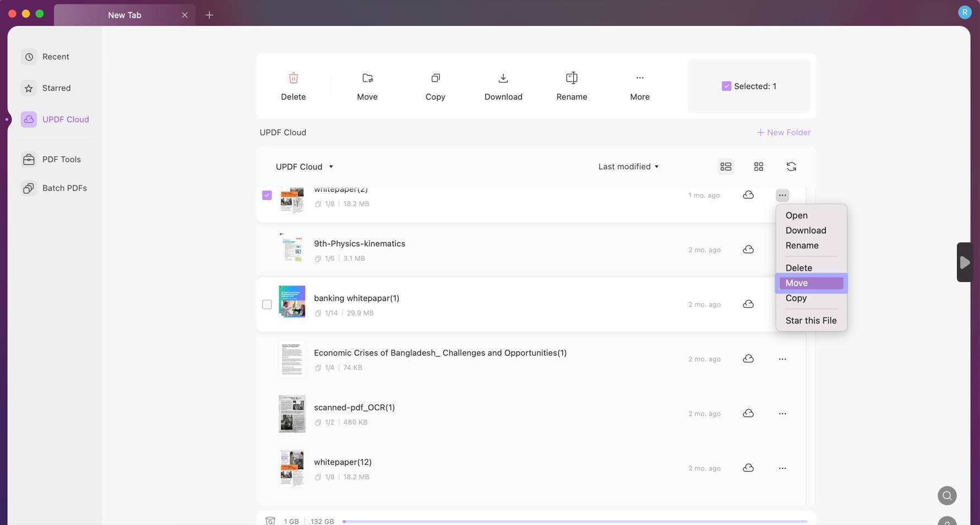Click the cloud icon for whitepaper(2)

click(748, 195)
